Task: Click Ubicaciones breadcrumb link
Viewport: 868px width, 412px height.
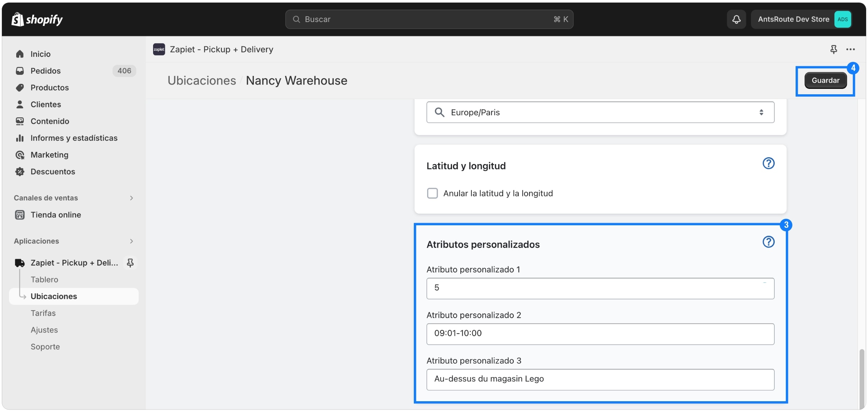Action: pos(202,81)
